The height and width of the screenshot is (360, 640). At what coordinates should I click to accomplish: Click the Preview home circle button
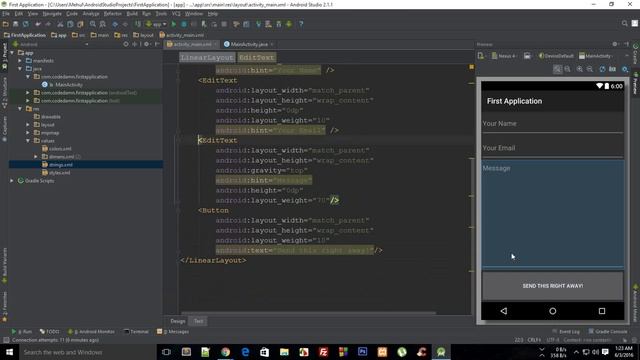(553, 311)
